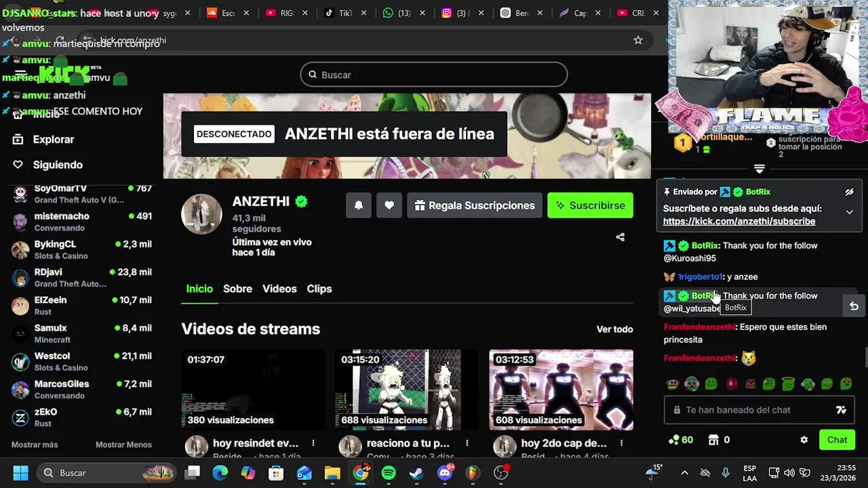868x488 pixels.
Task: Open chat settings gear icon
Action: [x=804, y=440]
